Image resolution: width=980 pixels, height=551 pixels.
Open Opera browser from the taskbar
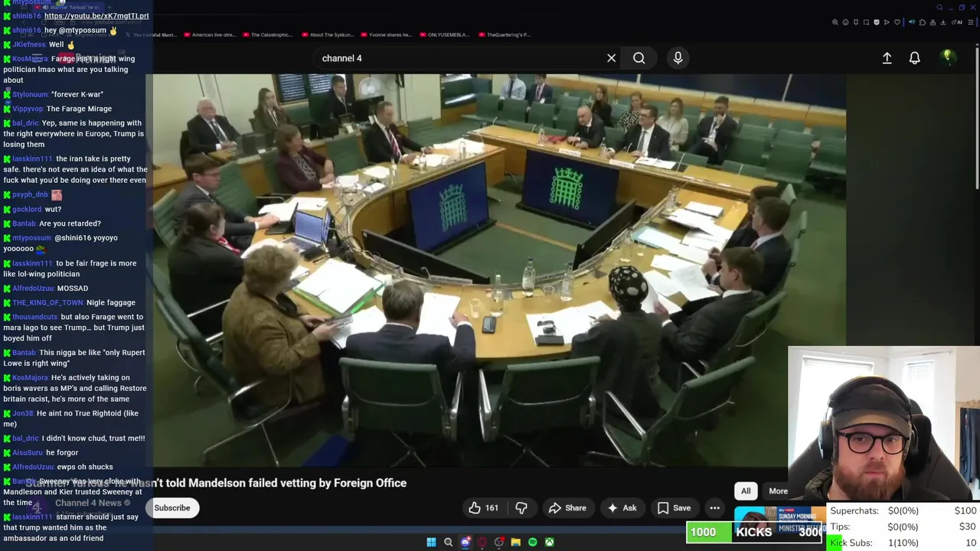coord(482,542)
